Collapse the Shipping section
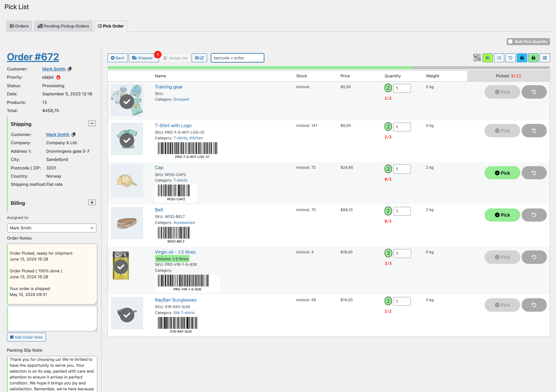Screen dimensions: 556x392 coord(92,124)
